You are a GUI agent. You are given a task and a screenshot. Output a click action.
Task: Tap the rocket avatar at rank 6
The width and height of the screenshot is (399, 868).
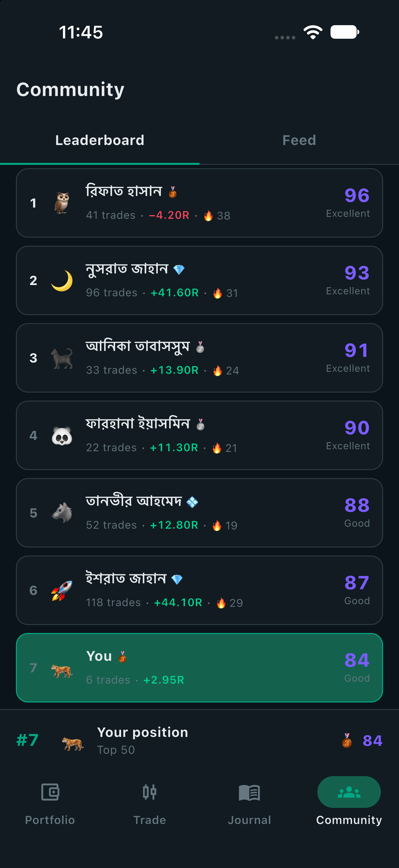[x=62, y=590]
